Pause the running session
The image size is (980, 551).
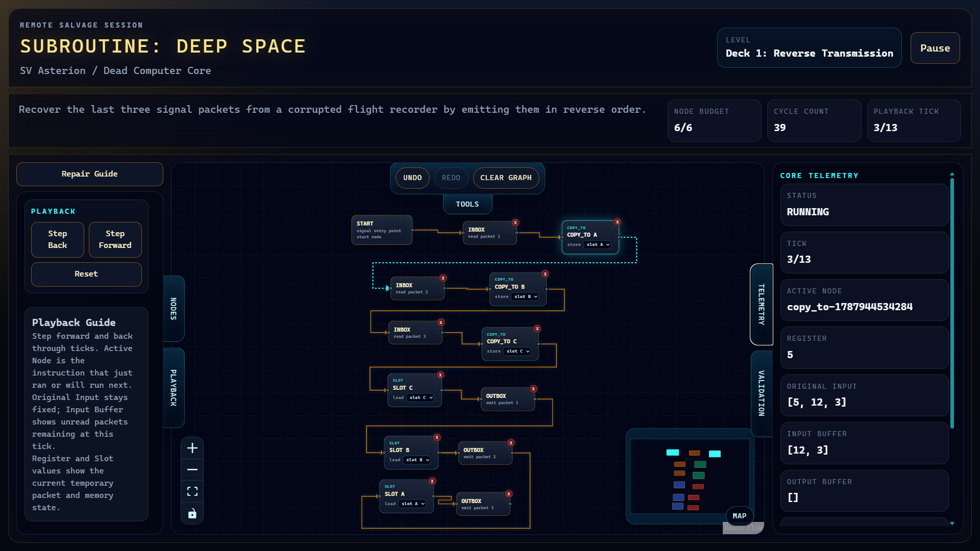click(x=935, y=48)
